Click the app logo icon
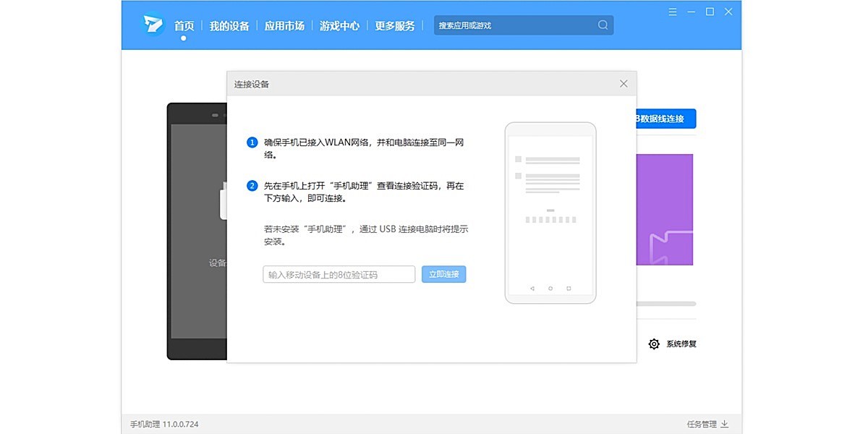This screenshot has width=868, height=434. coord(152,24)
